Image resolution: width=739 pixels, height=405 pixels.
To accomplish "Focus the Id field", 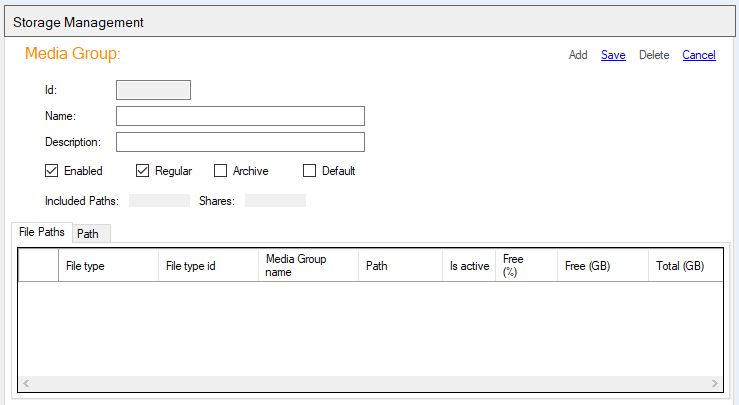I will tap(154, 90).
